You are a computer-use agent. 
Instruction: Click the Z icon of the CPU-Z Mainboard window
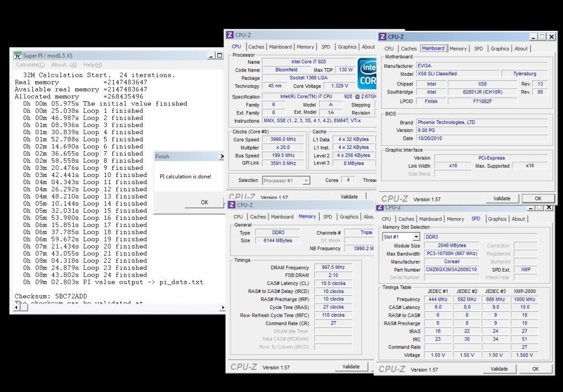coord(382,37)
